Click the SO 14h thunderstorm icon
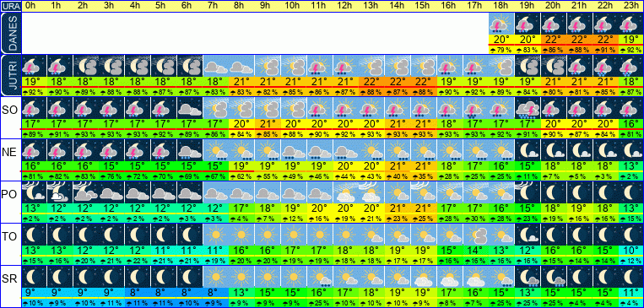 pos(398,108)
